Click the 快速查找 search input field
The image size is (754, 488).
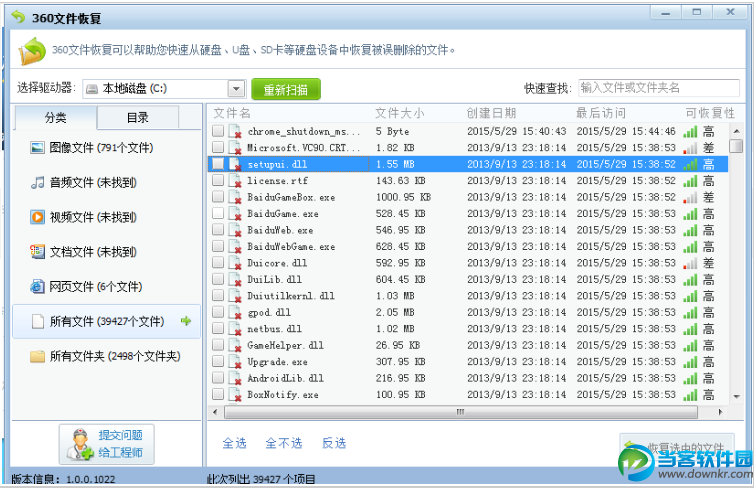(659, 88)
